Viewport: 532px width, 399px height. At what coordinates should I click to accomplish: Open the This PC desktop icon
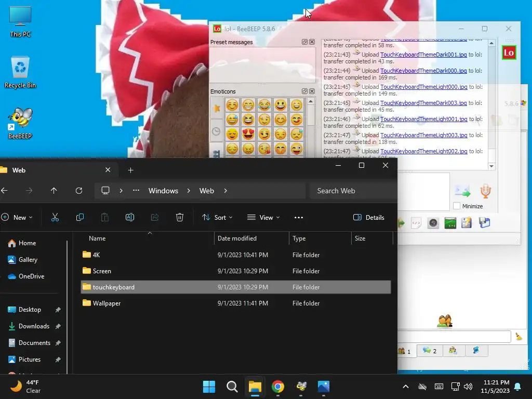tap(20, 22)
